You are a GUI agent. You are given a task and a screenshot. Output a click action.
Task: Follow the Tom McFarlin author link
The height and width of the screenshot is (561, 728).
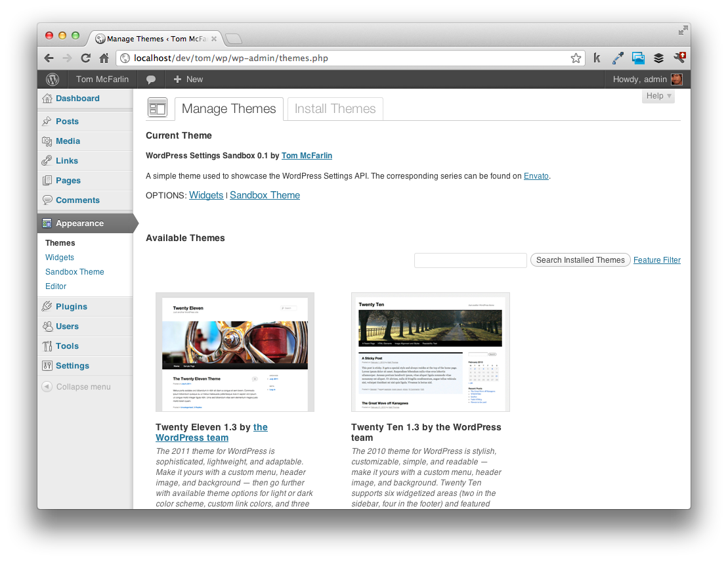[307, 156]
